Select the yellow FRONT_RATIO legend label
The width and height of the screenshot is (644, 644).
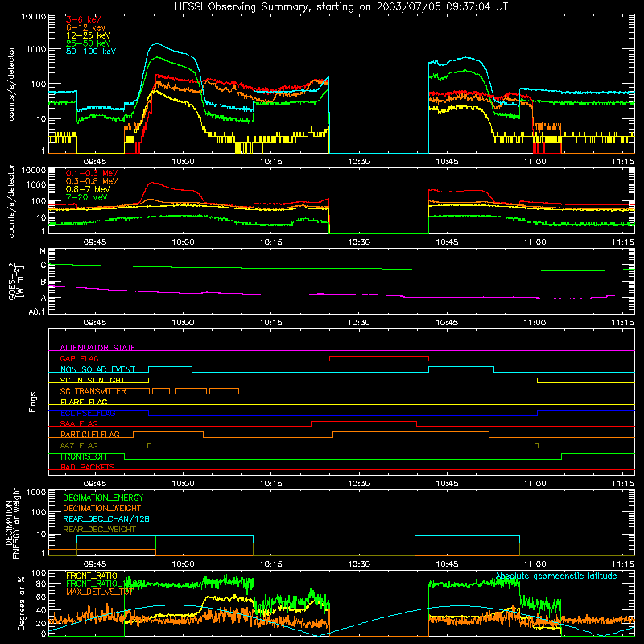point(92,576)
